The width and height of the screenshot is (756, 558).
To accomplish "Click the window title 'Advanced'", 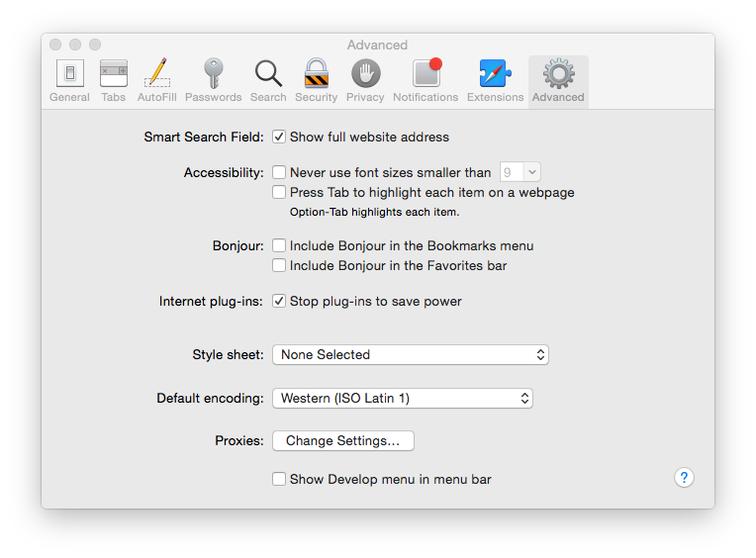I will pos(378,45).
